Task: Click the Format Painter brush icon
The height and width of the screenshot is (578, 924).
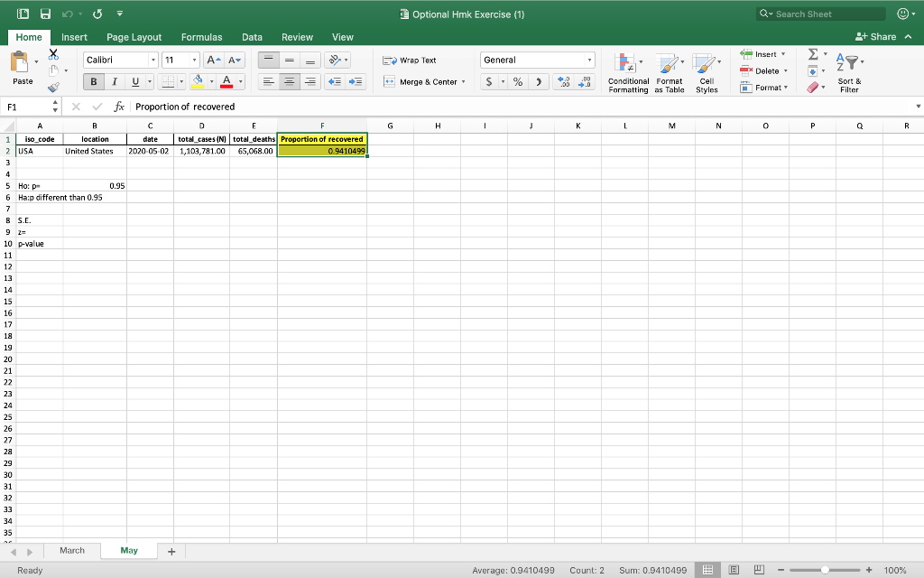Action: pos(54,87)
